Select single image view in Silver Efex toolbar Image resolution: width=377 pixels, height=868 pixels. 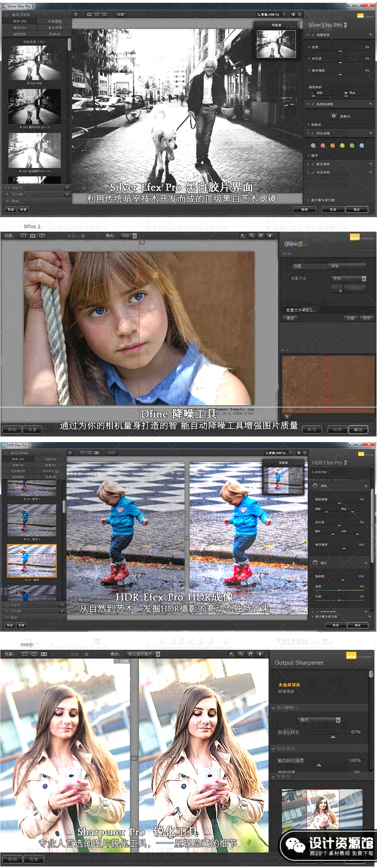click(89, 15)
